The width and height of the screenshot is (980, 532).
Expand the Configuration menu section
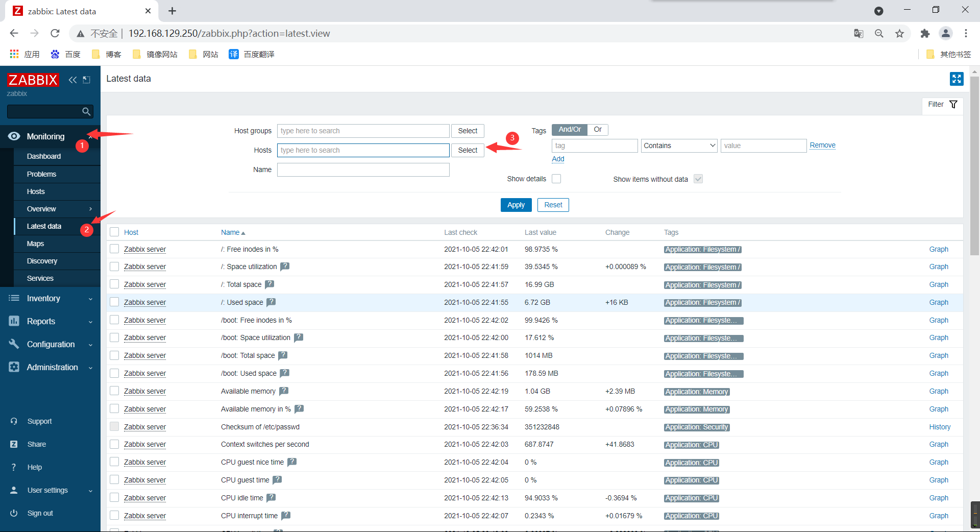tap(50, 345)
